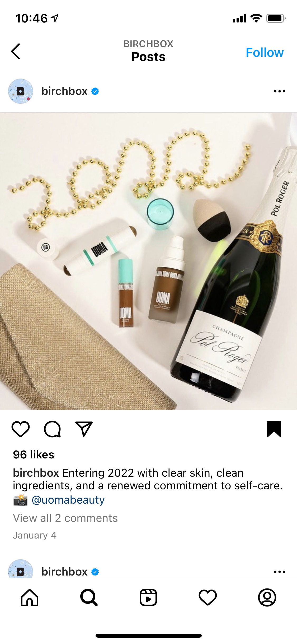
Task: Tap the birchbox profile avatar on the first post
Action: 21,91
